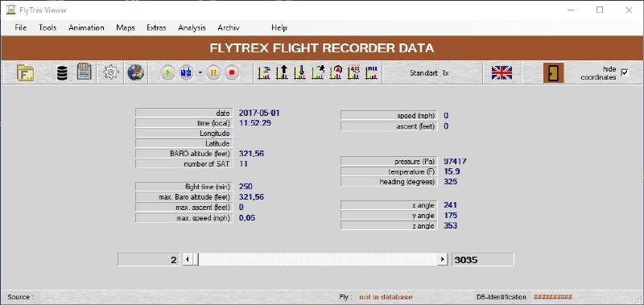Toggle the hide coordinates checkbox
The width and height of the screenshot is (644, 305).
pos(625,72)
